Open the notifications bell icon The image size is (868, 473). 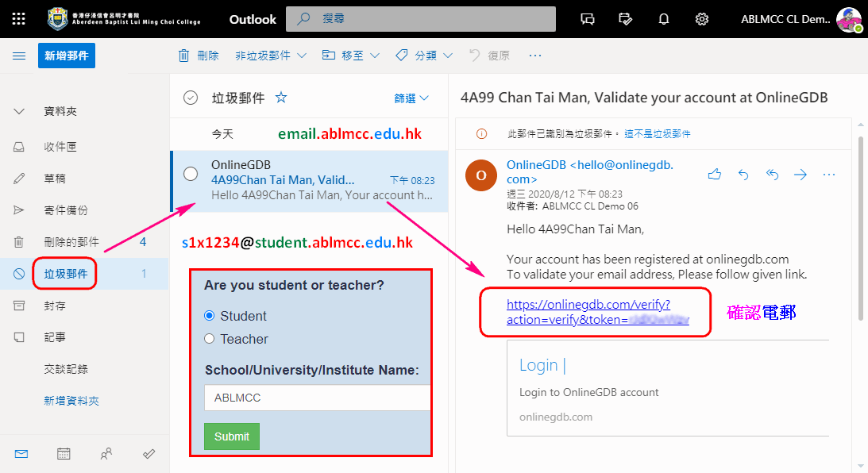(664, 19)
